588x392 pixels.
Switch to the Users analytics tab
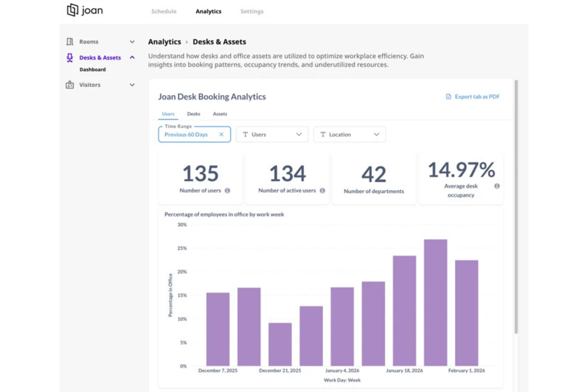[x=168, y=114]
